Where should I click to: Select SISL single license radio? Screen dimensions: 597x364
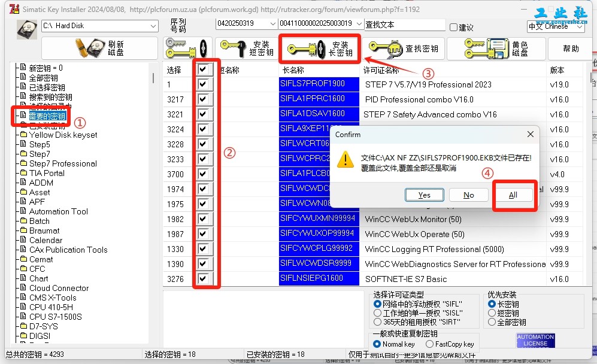[x=377, y=313]
